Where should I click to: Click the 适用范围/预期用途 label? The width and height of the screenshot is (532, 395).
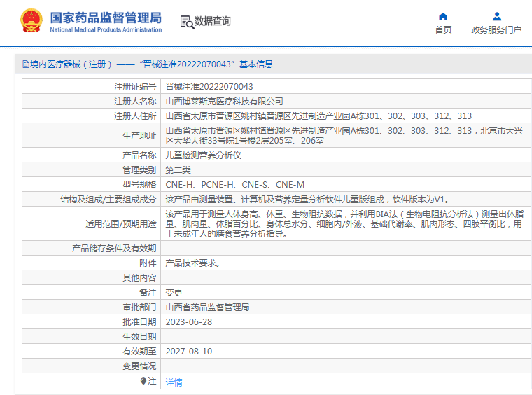point(121,224)
